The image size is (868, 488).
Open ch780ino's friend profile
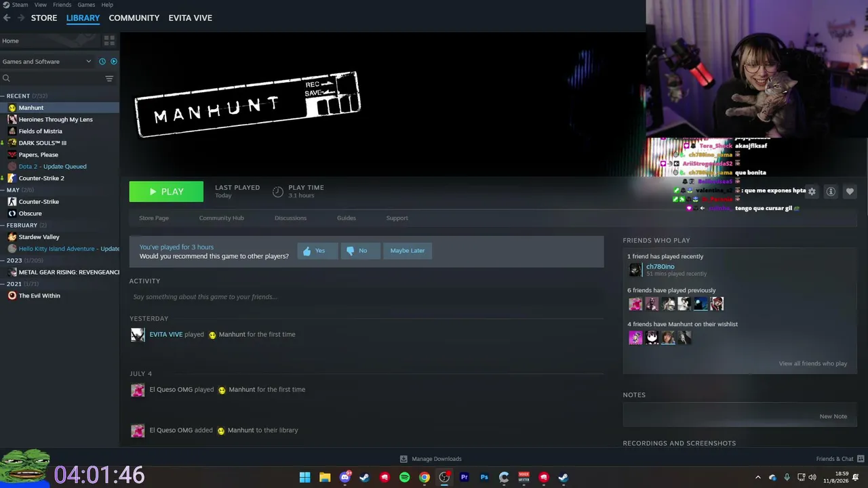point(660,267)
